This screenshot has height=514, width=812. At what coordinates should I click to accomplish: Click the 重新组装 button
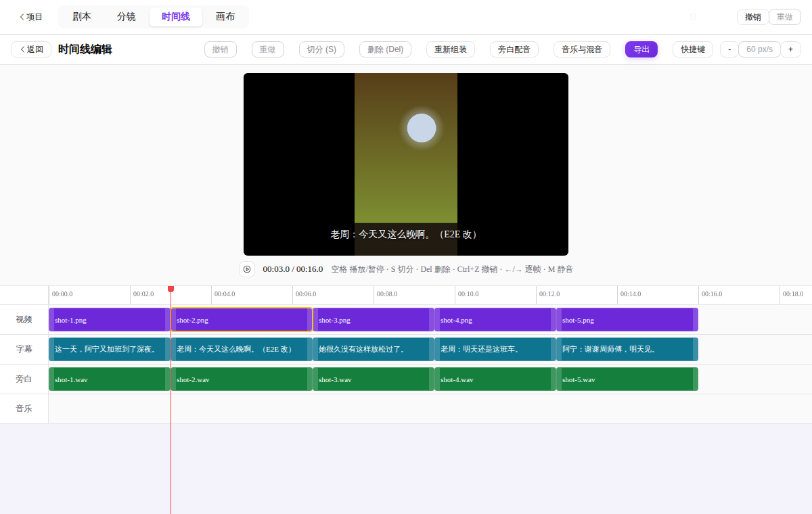(451, 49)
